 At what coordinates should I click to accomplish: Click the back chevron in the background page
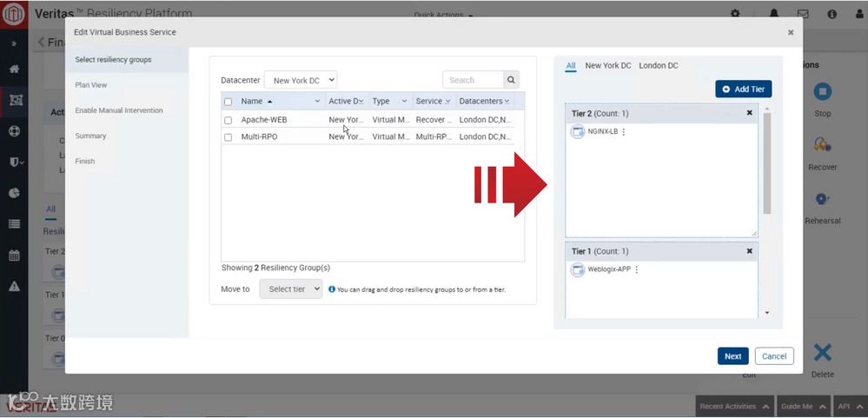click(x=41, y=42)
